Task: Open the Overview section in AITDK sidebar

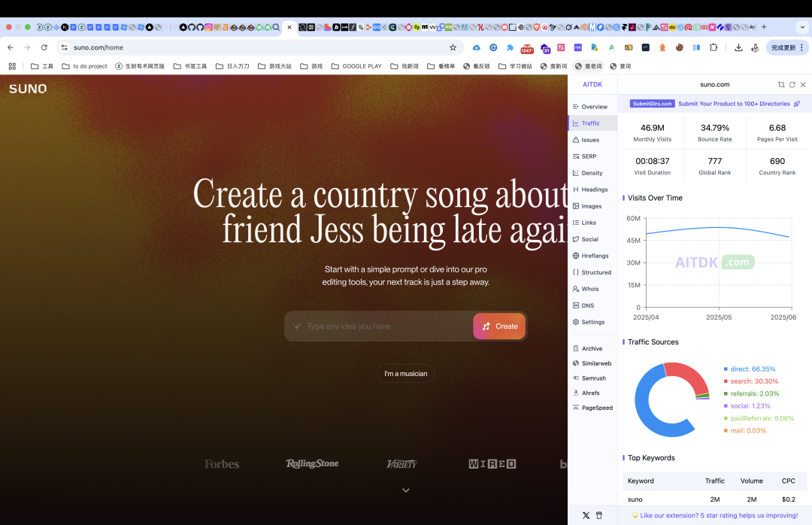Action: pos(590,107)
